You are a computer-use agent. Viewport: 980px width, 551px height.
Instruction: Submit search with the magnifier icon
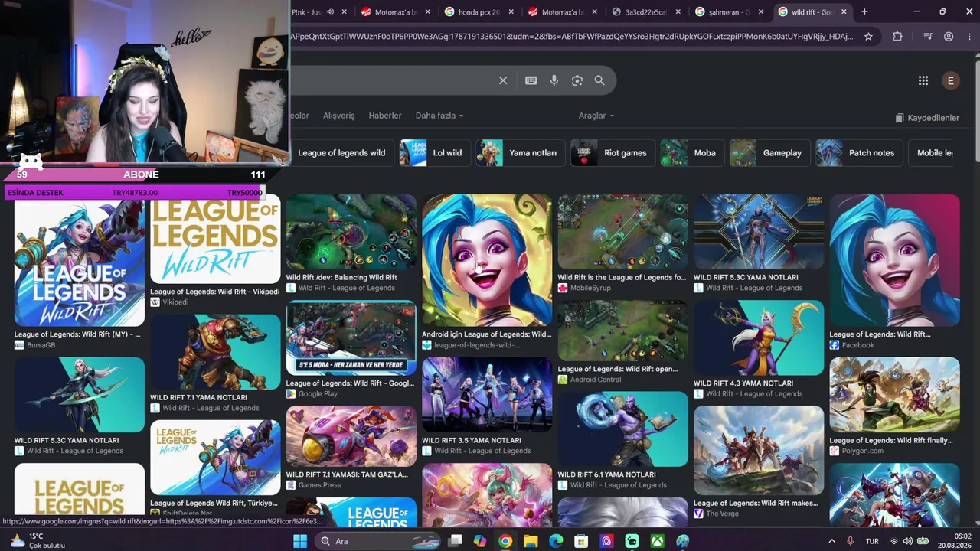pyautogui.click(x=599, y=80)
